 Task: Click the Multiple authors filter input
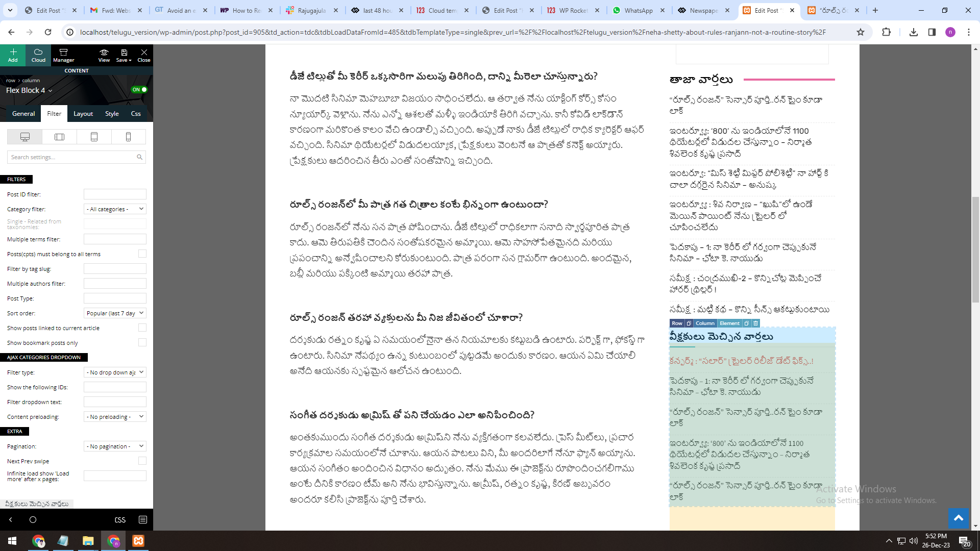[115, 283]
